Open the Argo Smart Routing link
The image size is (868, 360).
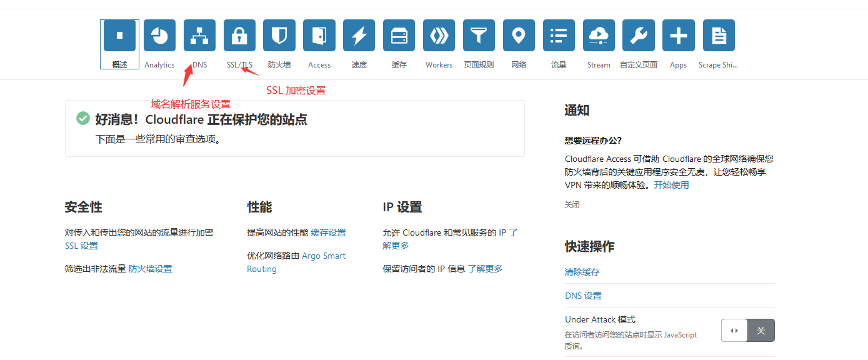click(x=296, y=262)
